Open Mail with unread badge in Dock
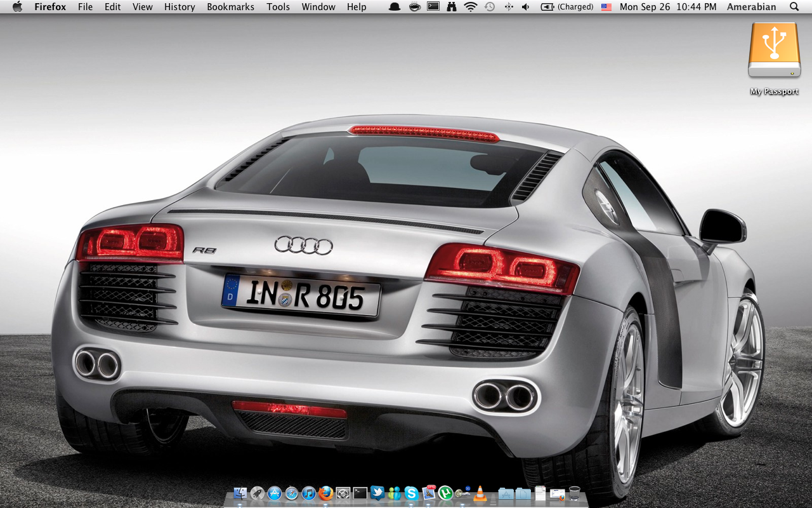 click(x=429, y=493)
